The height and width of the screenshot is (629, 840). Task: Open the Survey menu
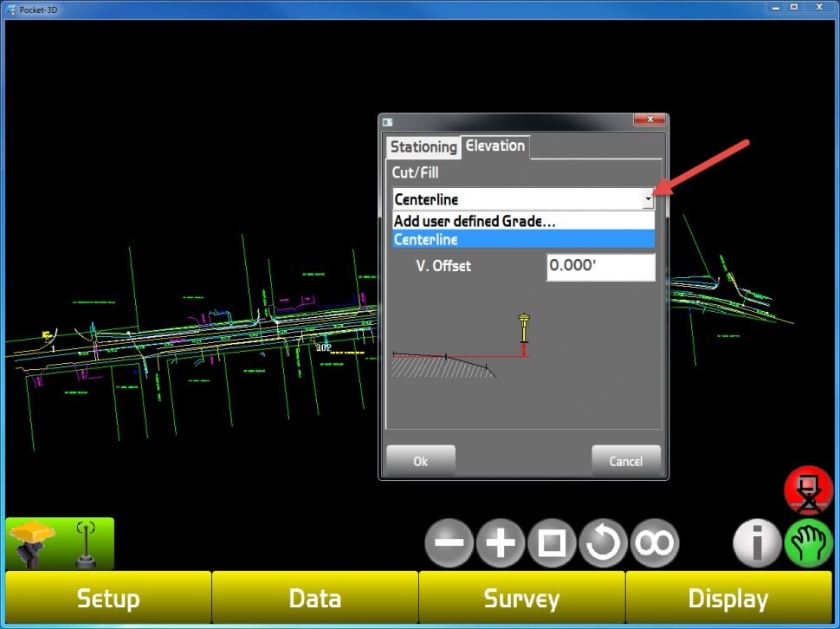pyautogui.click(x=521, y=599)
